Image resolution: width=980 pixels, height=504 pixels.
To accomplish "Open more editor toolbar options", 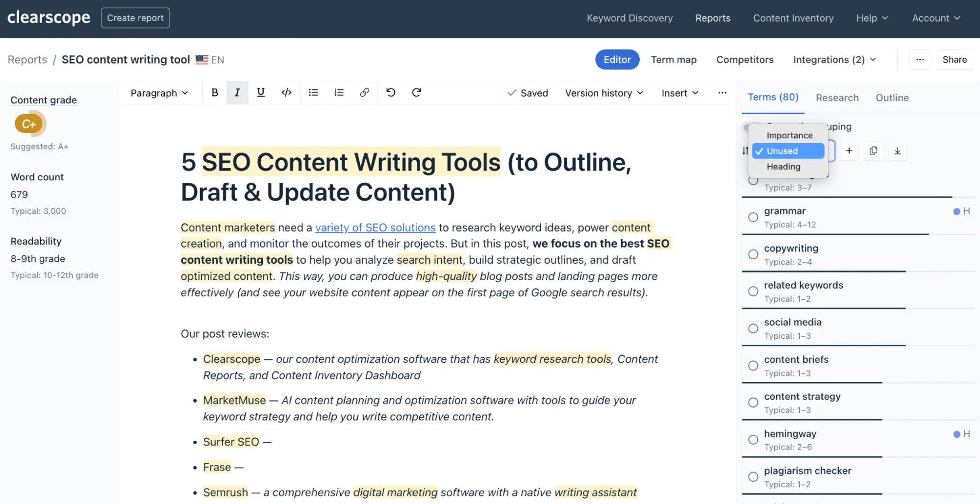I will point(722,93).
